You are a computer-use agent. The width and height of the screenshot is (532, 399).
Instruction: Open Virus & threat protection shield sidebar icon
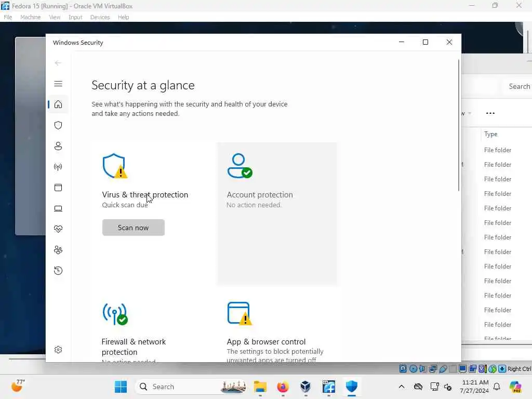(58, 125)
